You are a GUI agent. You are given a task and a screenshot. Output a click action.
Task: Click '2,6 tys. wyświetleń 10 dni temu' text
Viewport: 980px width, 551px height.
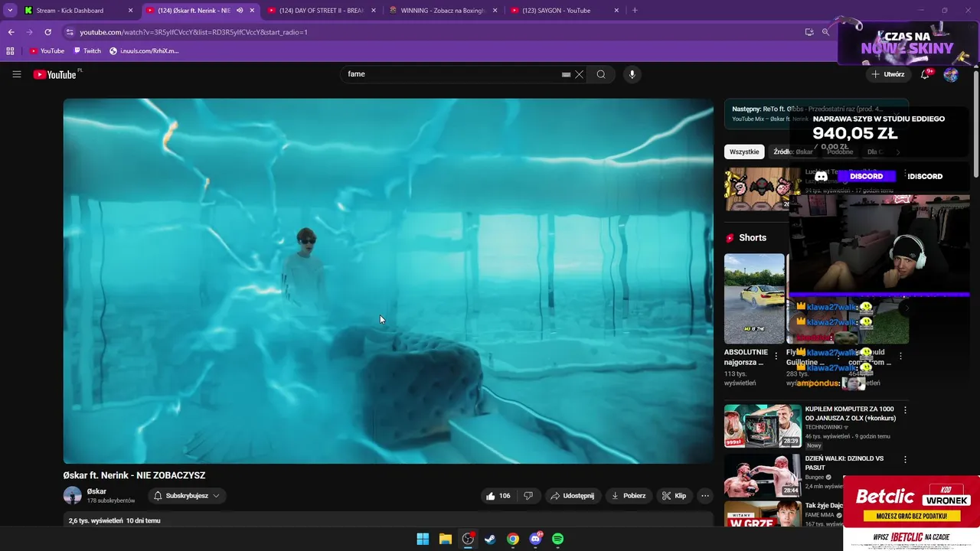pos(114,520)
